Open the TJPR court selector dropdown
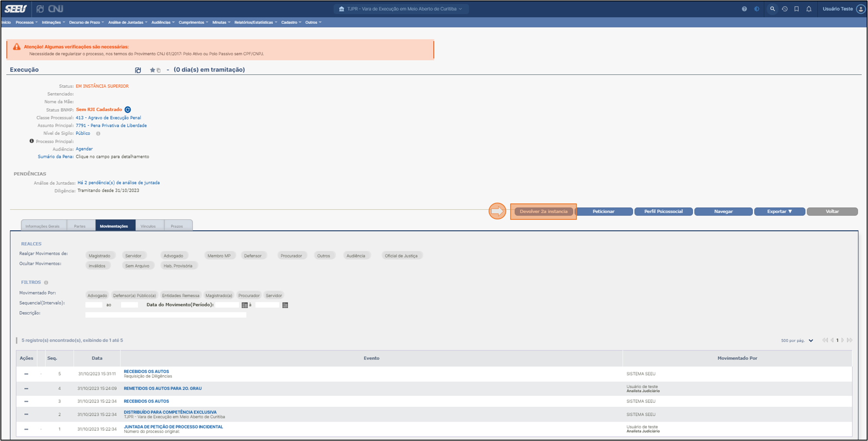 [x=402, y=9]
